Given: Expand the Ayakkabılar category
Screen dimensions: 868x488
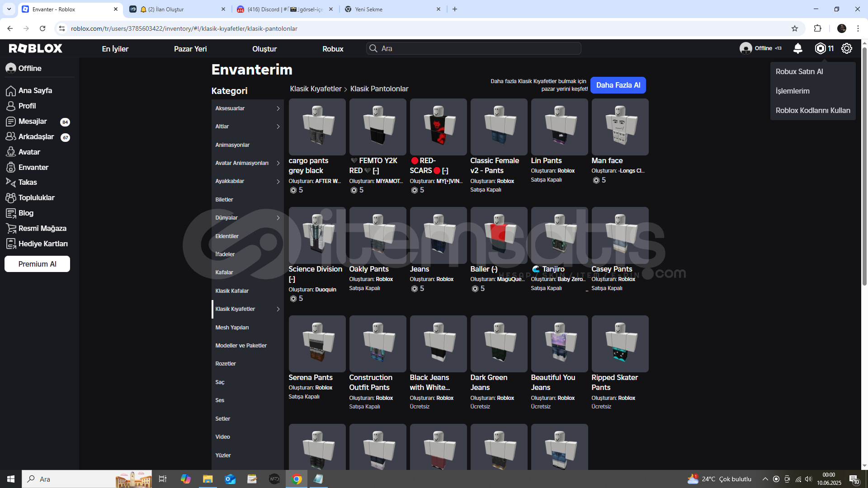Looking at the screenshot, I should click(x=248, y=181).
